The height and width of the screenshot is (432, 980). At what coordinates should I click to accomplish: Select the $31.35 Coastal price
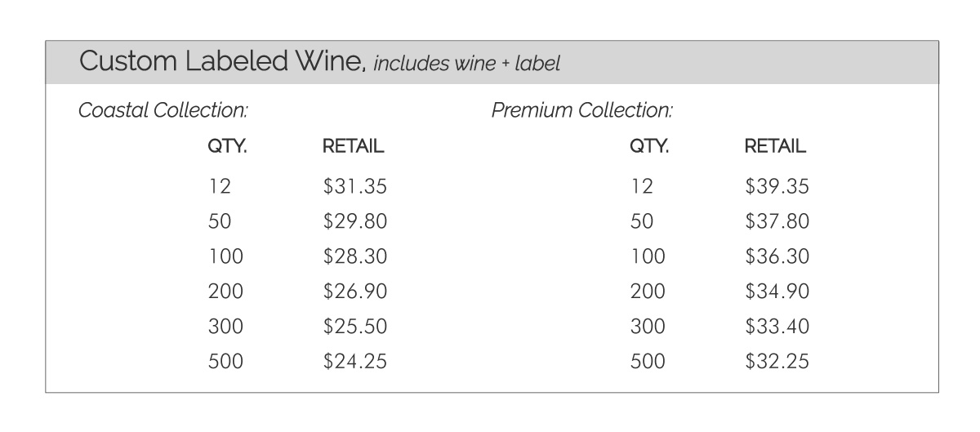click(x=354, y=187)
